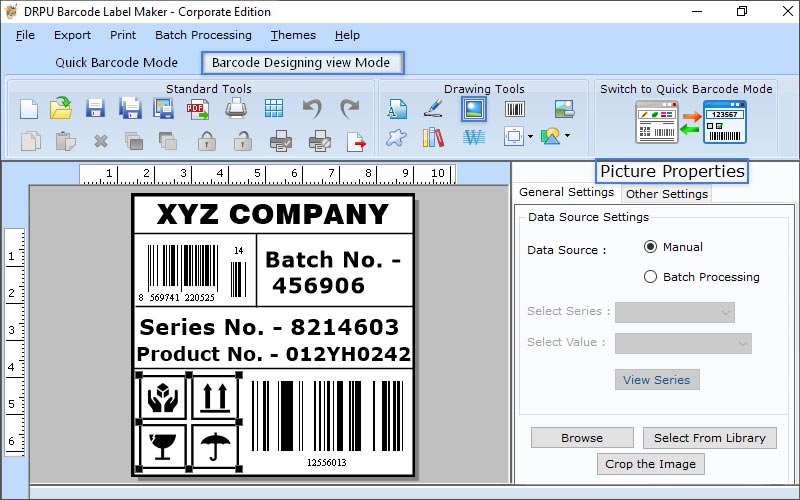The width and height of the screenshot is (800, 500).
Task: Open an existing label file
Action: [61, 108]
